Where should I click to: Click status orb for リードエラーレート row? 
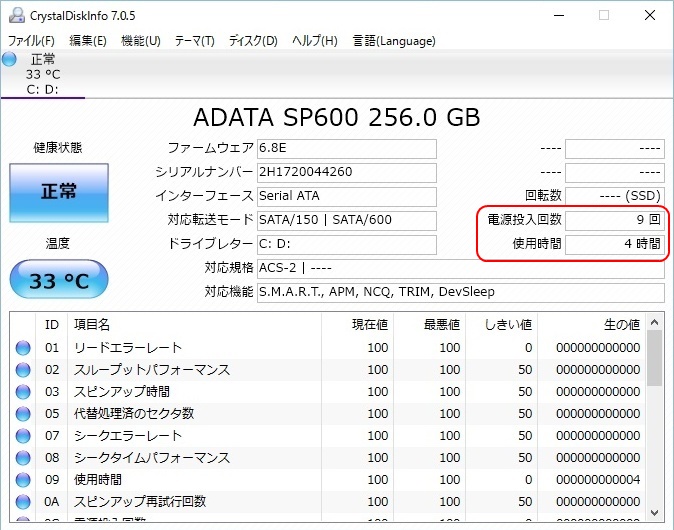point(23,348)
